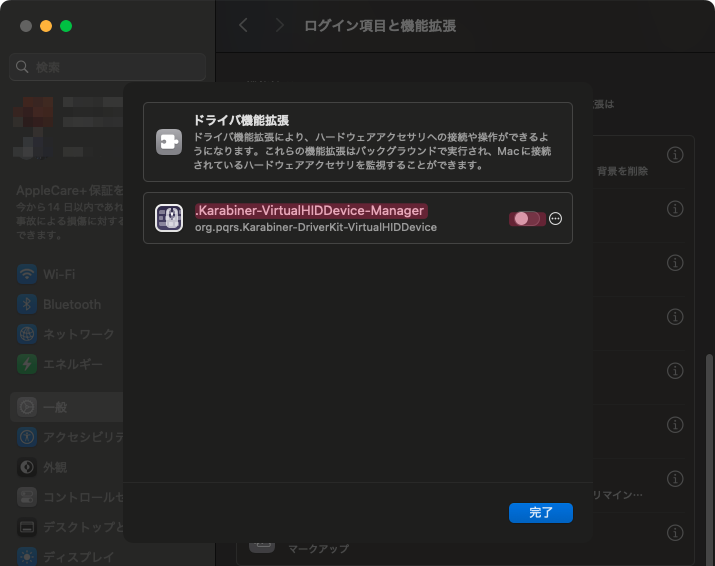Screen dimensions: 715x566
Task: Click the ドライバ機能拡張 puzzle icon
Action: [169, 142]
